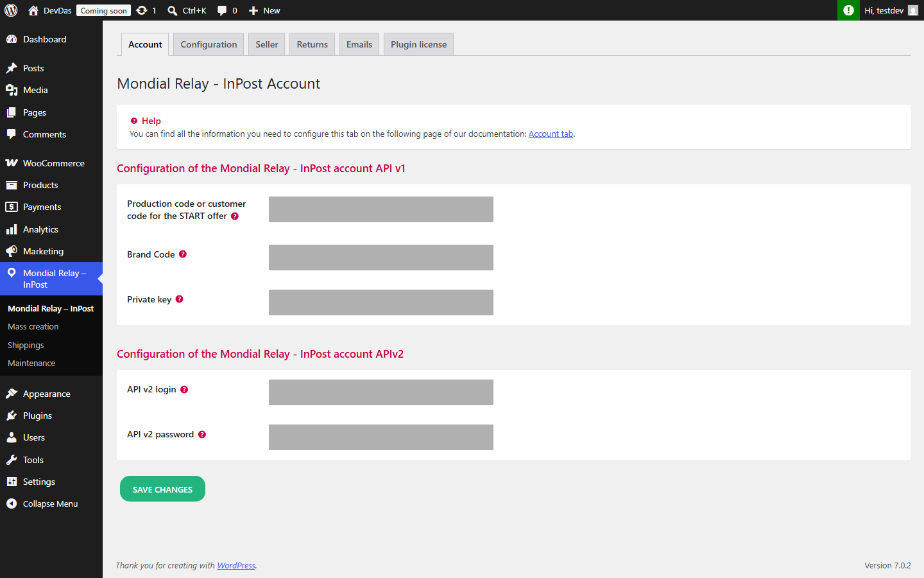Image resolution: width=924 pixels, height=578 pixels.
Task: Click the API v2 login input field
Action: pos(381,392)
